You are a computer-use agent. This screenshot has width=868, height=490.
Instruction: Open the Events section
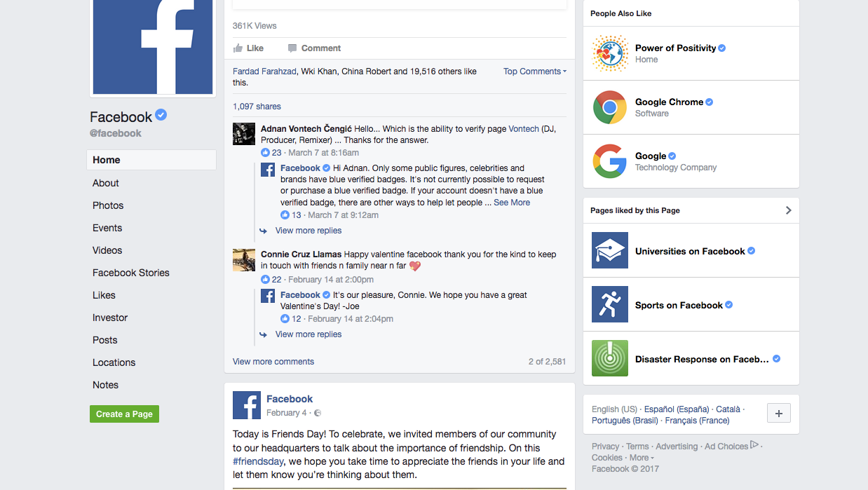click(x=107, y=228)
